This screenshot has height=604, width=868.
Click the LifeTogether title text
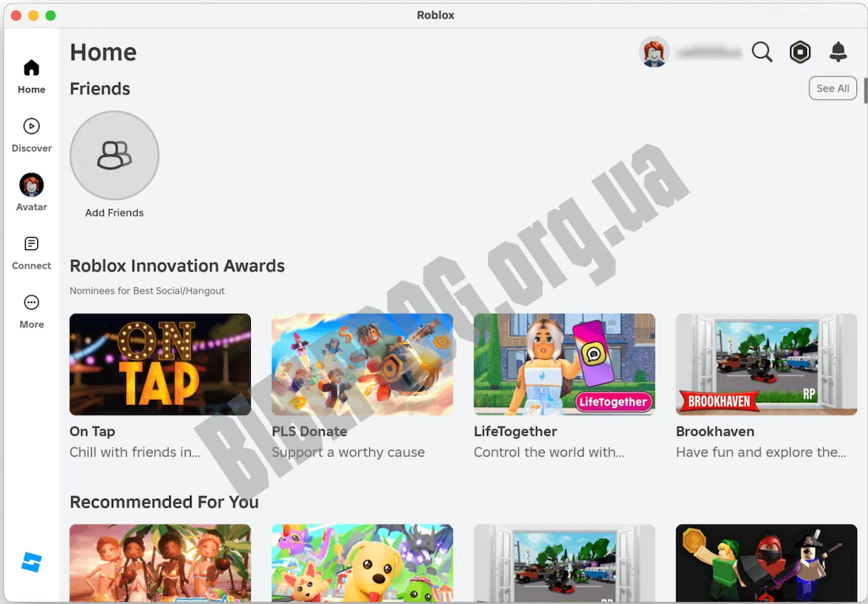point(515,431)
